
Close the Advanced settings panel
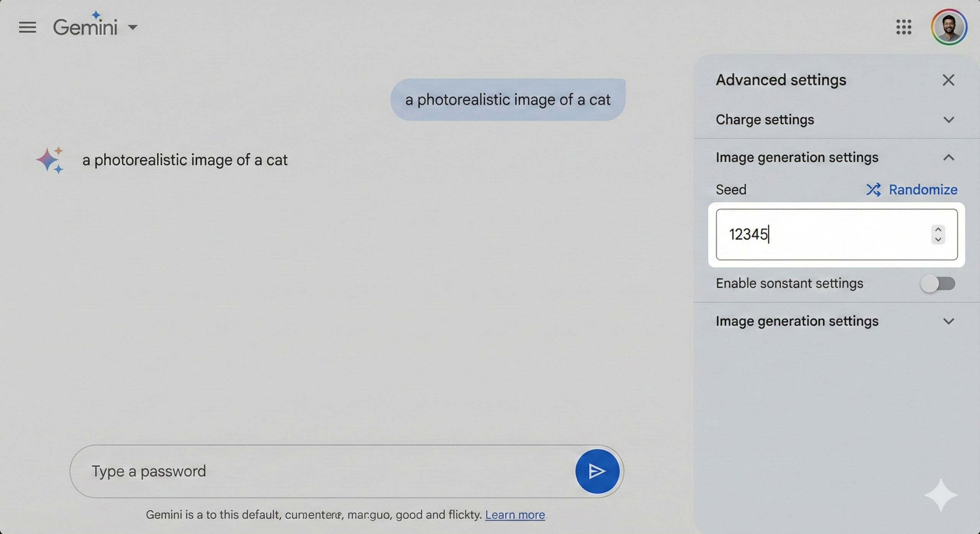(948, 80)
